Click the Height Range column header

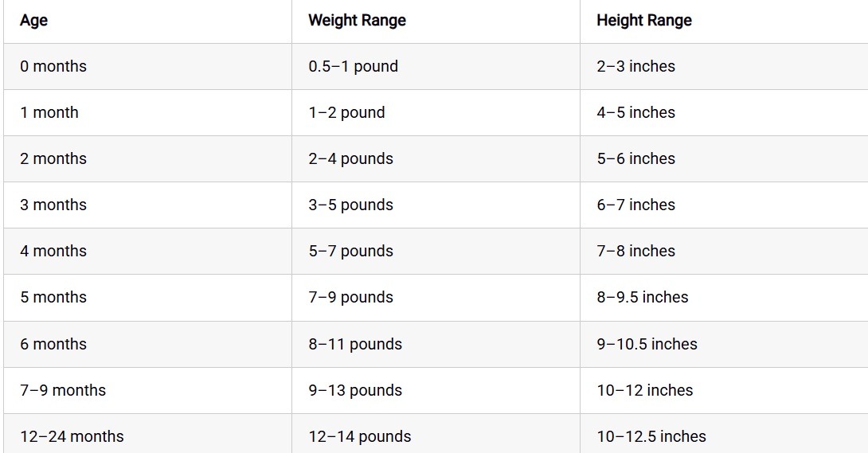pyautogui.click(x=643, y=21)
